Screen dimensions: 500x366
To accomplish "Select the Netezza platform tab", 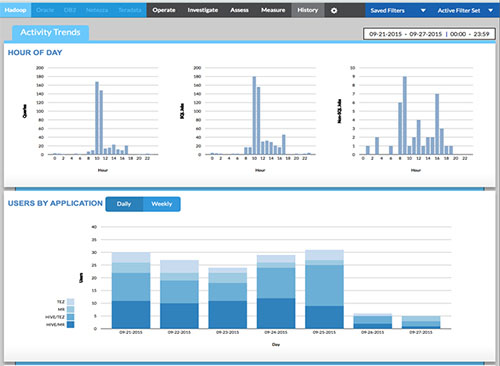I will tap(97, 10).
